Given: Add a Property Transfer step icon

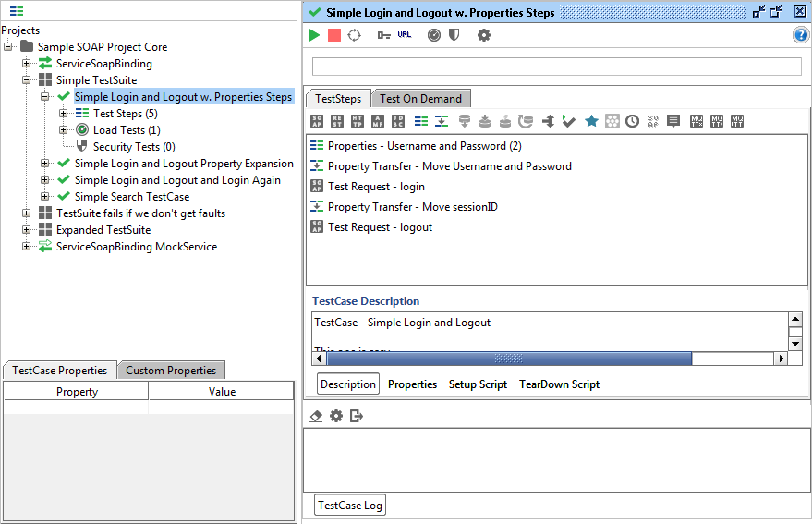Looking at the screenshot, I should [442, 121].
